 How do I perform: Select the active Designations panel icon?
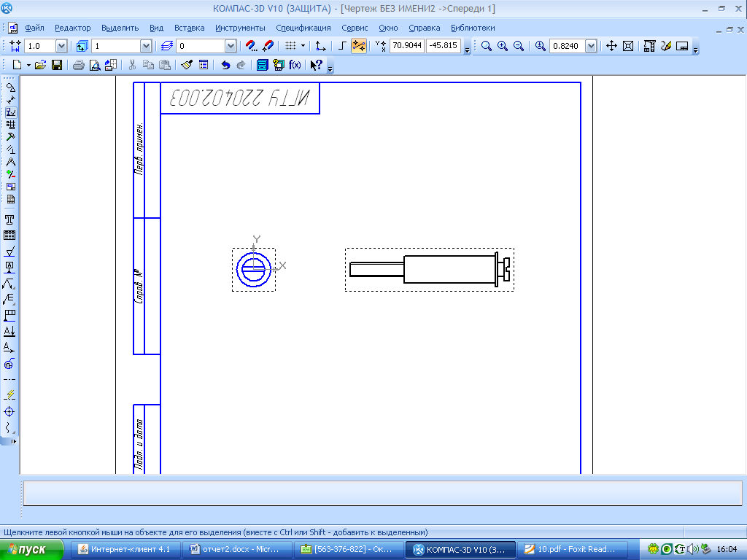coord(10,112)
